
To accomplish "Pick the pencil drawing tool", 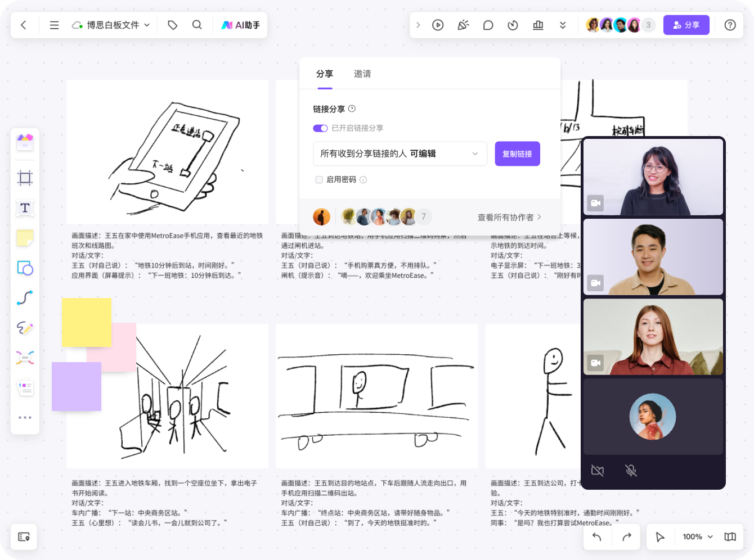I will point(25,328).
